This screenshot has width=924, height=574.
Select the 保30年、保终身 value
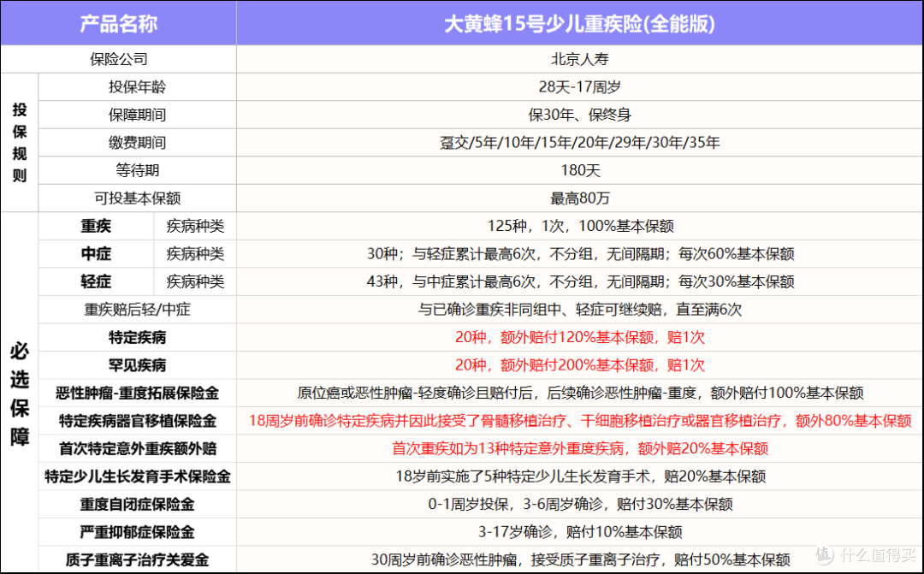580,115
